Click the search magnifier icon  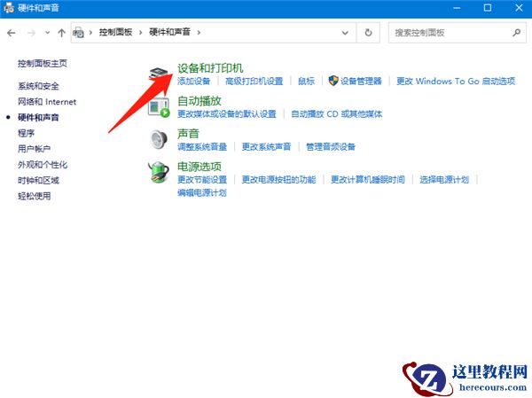[516, 33]
